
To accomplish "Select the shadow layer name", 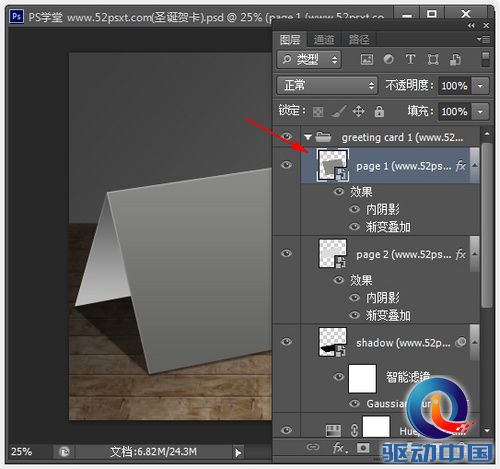I will point(403,342).
